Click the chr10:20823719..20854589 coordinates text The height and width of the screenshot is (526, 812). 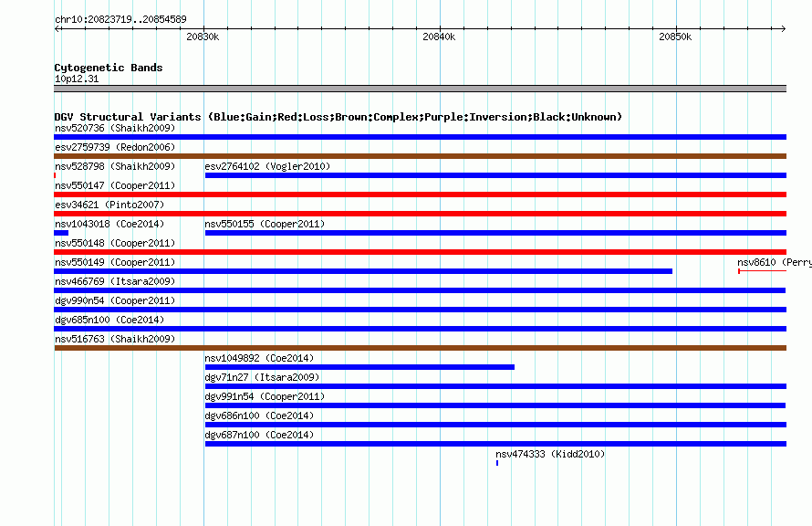pyautogui.click(x=120, y=19)
